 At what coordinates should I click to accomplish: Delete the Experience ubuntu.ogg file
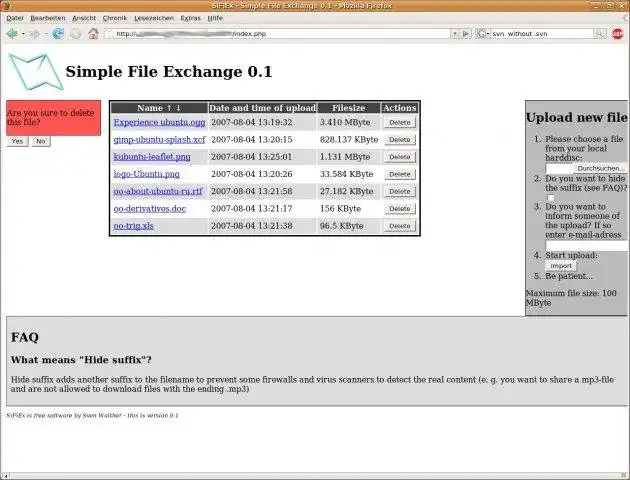pos(400,123)
